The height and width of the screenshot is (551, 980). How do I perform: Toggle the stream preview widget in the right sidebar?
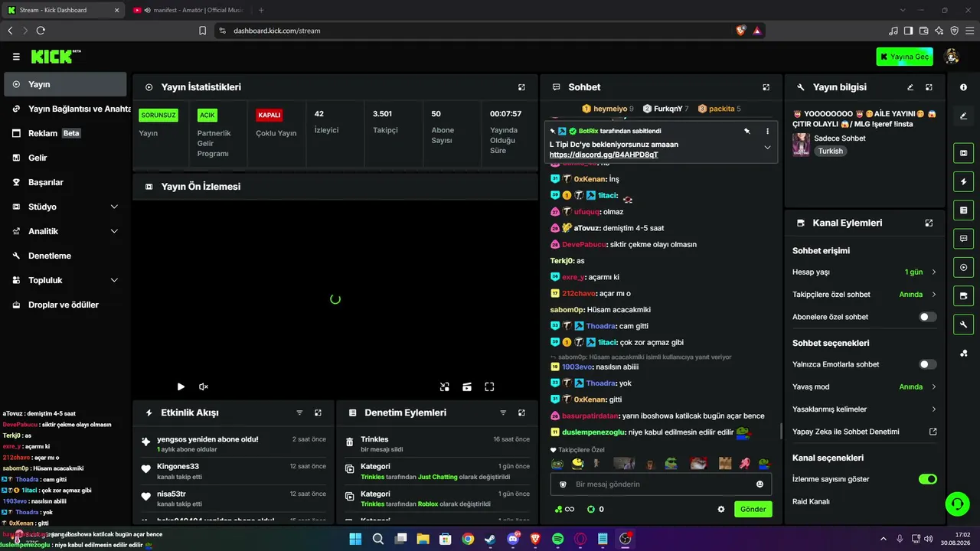pos(963,153)
